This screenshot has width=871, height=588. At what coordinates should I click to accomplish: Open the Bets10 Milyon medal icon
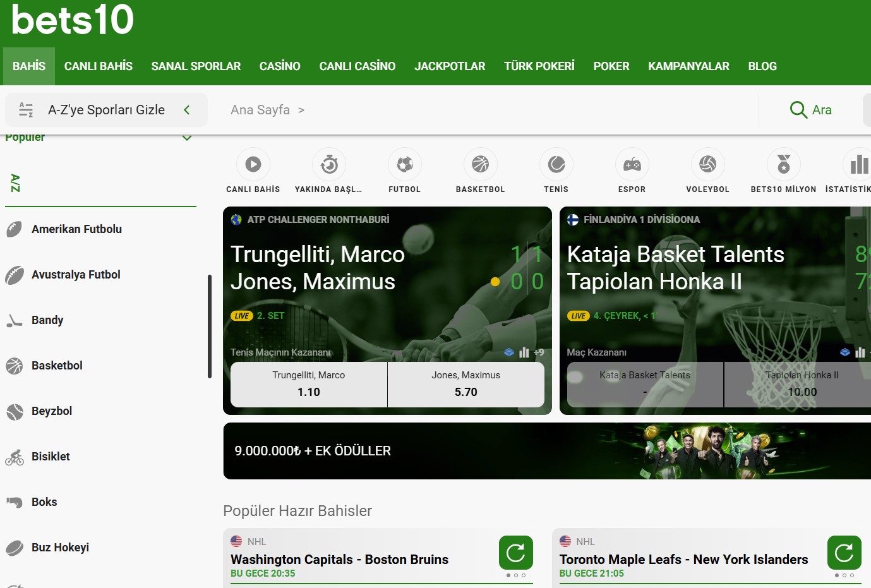pyautogui.click(x=784, y=164)
